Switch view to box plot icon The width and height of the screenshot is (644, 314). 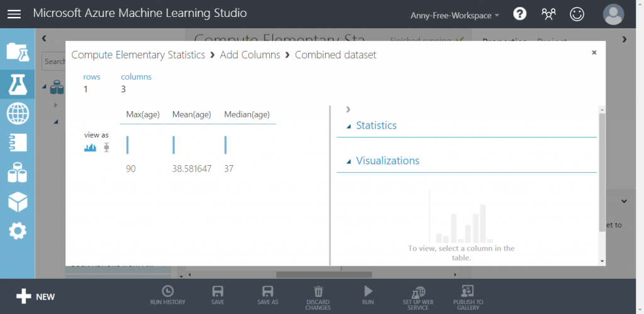pos(107,148)
